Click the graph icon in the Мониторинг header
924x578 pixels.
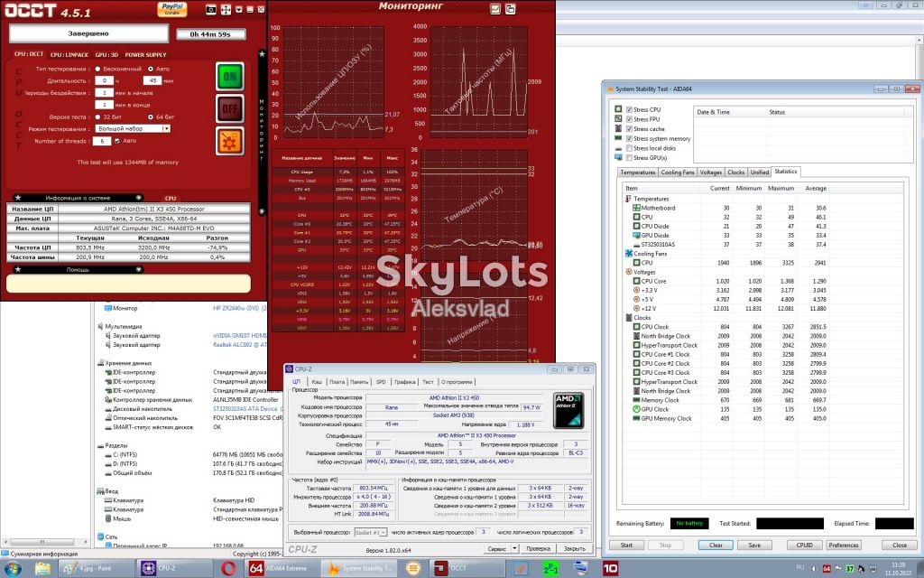point(495,9)
